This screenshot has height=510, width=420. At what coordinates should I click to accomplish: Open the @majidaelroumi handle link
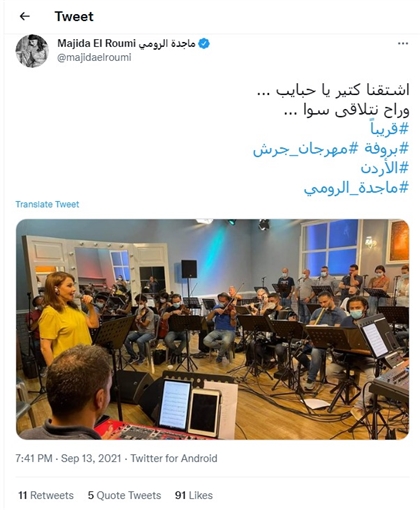(94, 58)
